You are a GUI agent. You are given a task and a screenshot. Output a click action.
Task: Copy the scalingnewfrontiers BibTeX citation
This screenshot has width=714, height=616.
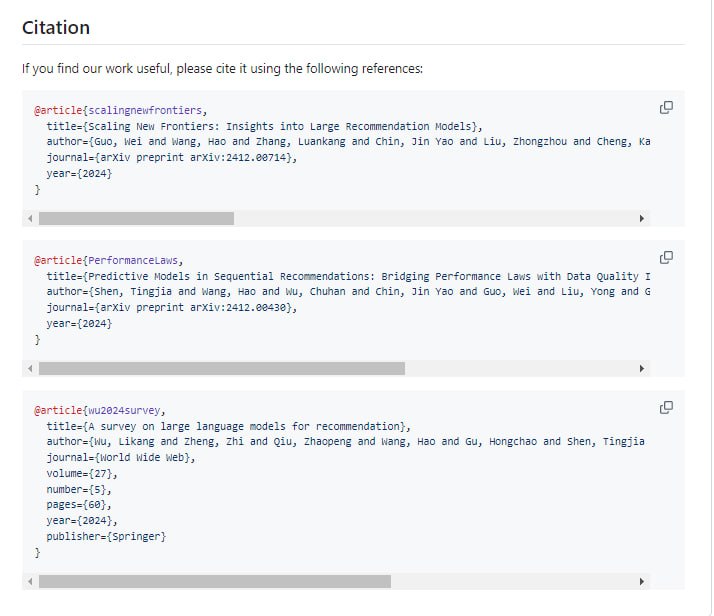(x=666, y=107)
